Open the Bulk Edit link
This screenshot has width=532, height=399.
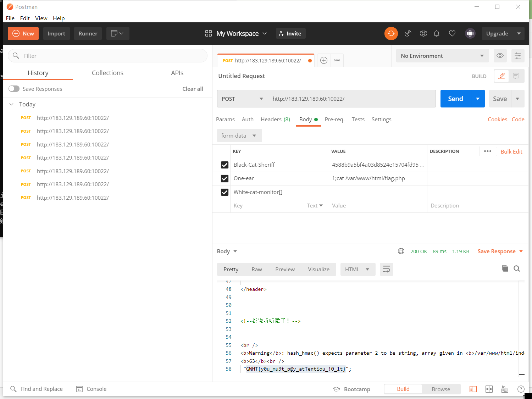coord(511,151)
